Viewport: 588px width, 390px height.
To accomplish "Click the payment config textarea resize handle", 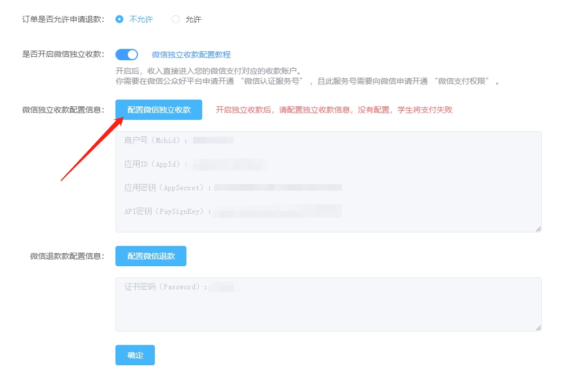I will click(537, 228).
